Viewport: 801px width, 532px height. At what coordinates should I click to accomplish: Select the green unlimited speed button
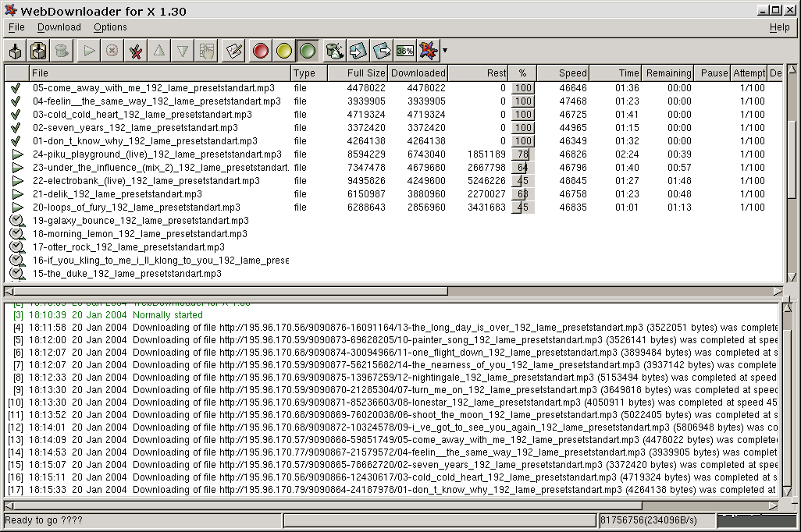click(x=308, y=51)
